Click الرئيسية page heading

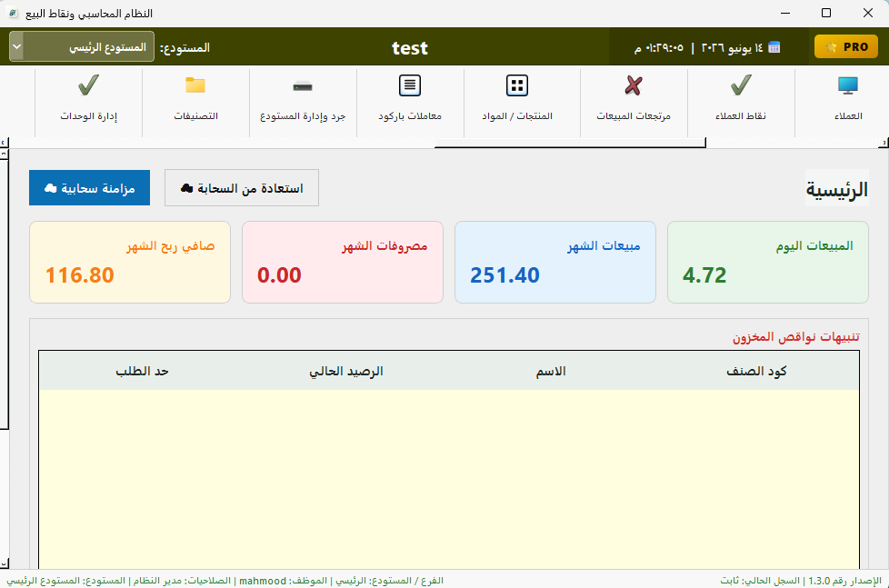[837, 189]
